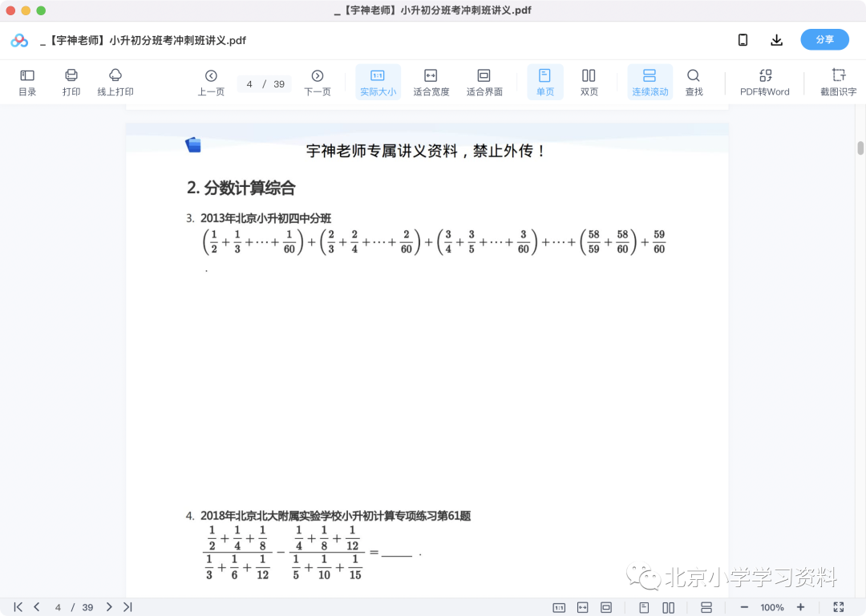866x616 pixels.
Task: Go to previous page with 上一页
Action: click(x=211, y=83)
